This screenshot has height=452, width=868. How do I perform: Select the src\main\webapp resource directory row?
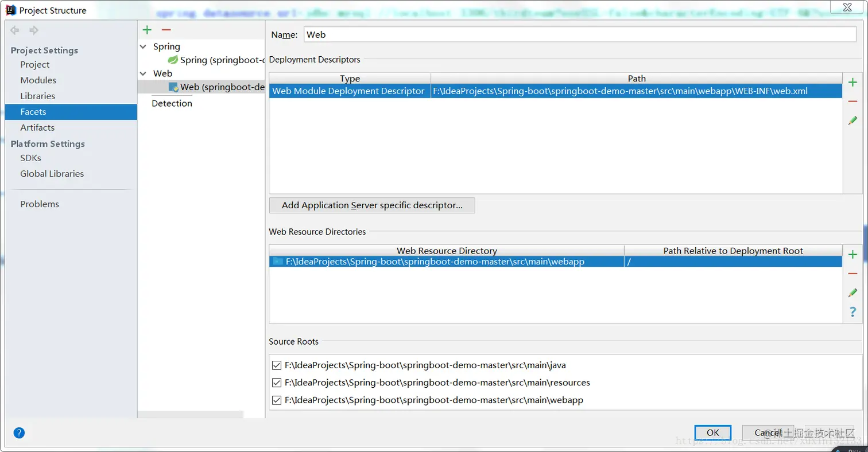(x=447, y=262)
